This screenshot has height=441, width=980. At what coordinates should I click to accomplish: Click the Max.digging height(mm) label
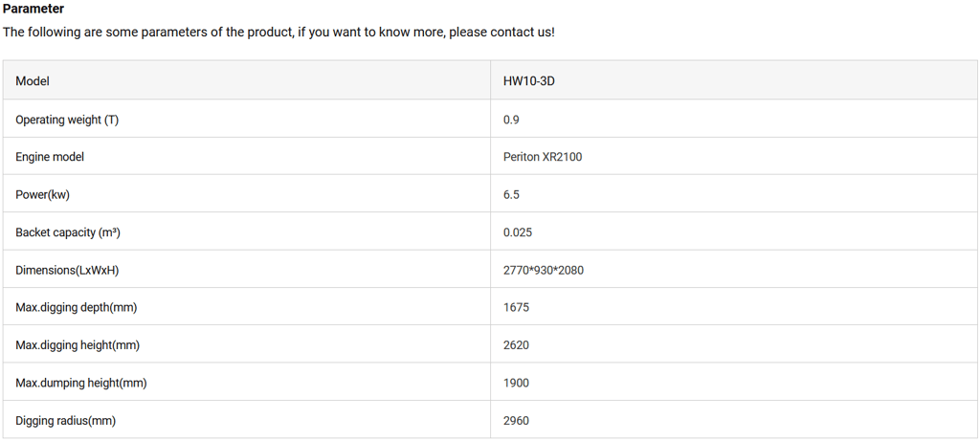click(78, 344)
